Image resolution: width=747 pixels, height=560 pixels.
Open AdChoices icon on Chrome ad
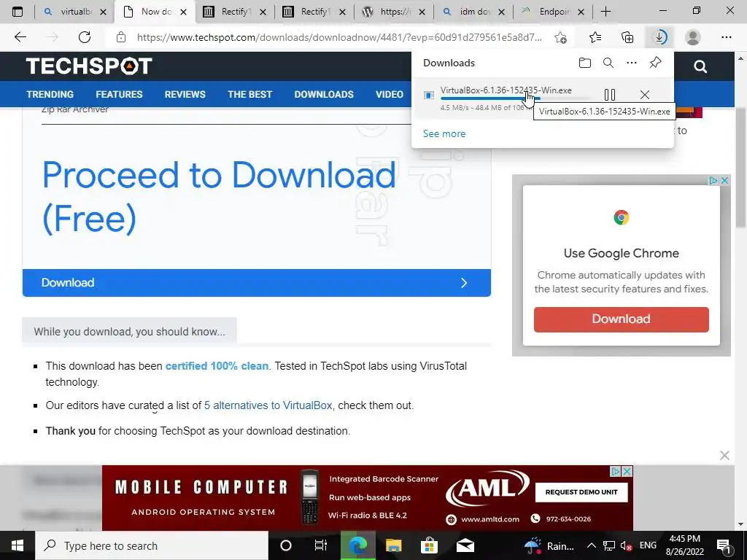tap(713, 181)
